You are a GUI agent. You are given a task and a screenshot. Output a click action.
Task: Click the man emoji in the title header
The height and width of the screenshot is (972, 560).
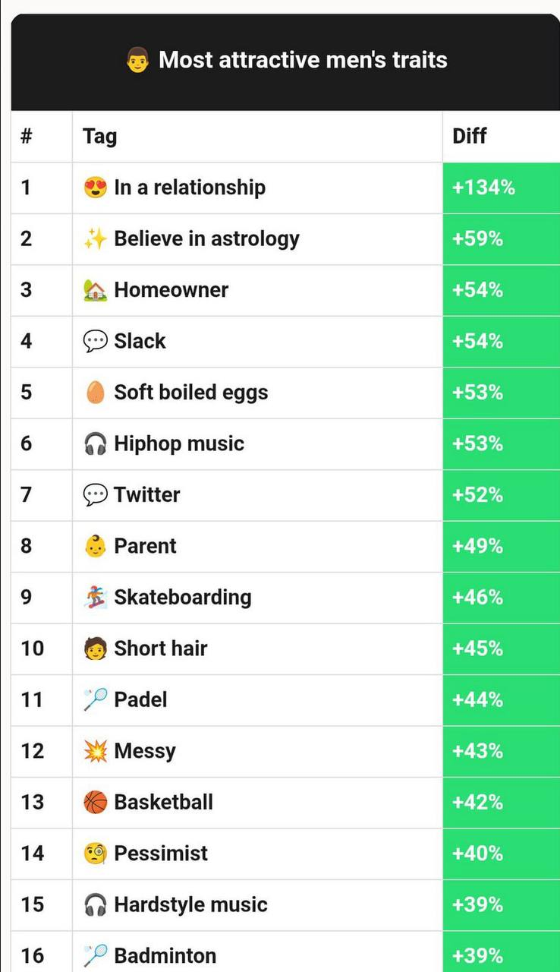click(x=137, y=60)
